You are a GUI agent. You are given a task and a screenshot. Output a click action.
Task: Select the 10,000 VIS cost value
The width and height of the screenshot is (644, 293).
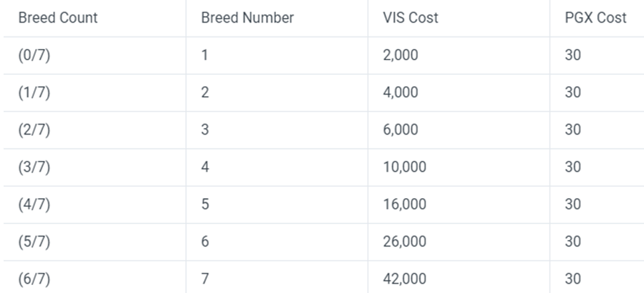404,167
